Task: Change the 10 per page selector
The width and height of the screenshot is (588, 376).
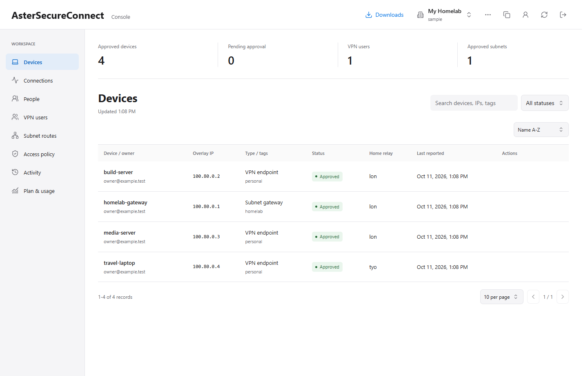Action: pyautogui.click(x=501, y=297)
